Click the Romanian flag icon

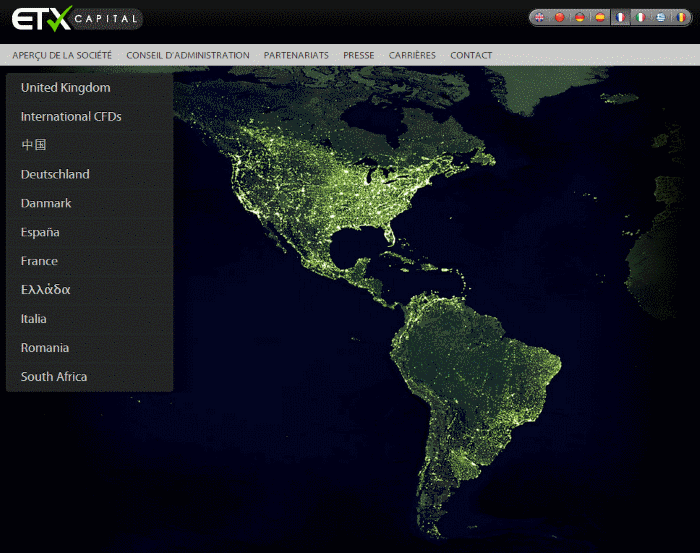click(x=680, y=17)
